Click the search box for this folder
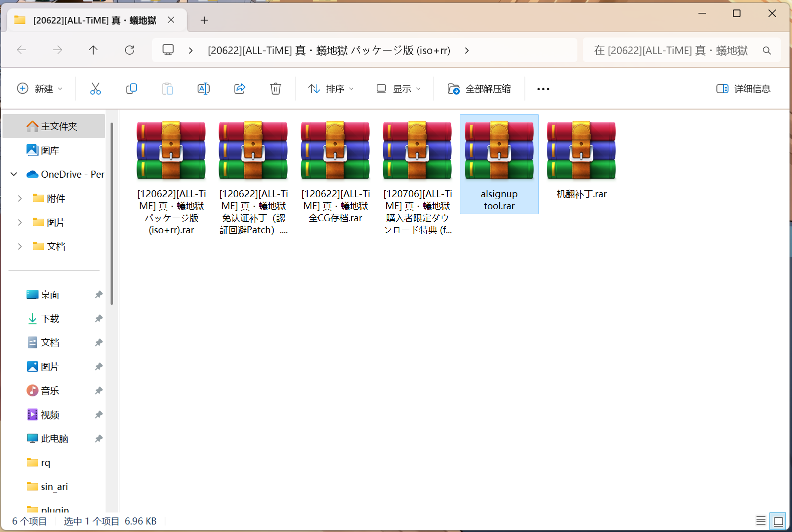This screenshot has width=792, height=532. (682, 50)
